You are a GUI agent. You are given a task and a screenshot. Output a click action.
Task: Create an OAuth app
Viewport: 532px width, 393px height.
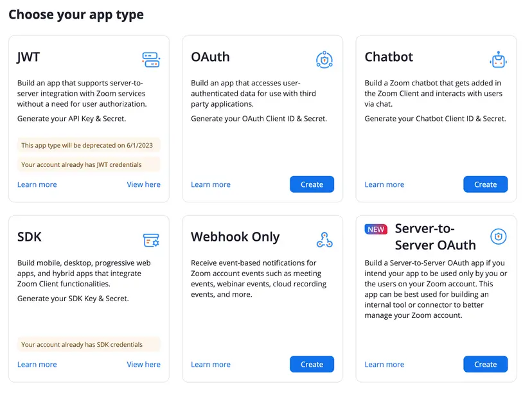312,184
